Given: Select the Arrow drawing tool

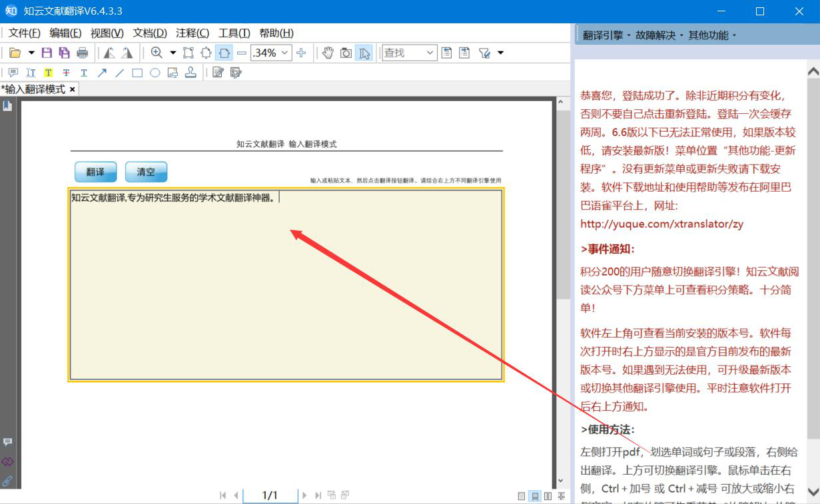Looking at the screenshot, I should 102,73.
